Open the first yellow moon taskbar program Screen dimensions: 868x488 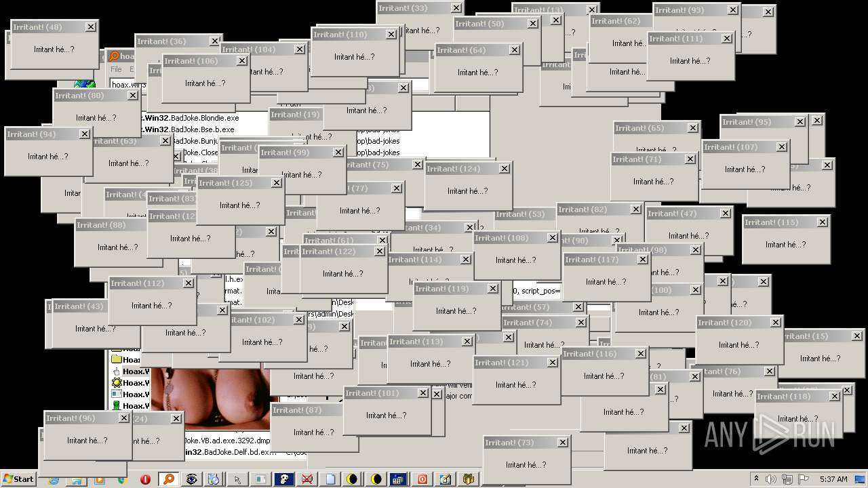click(353, 479)
